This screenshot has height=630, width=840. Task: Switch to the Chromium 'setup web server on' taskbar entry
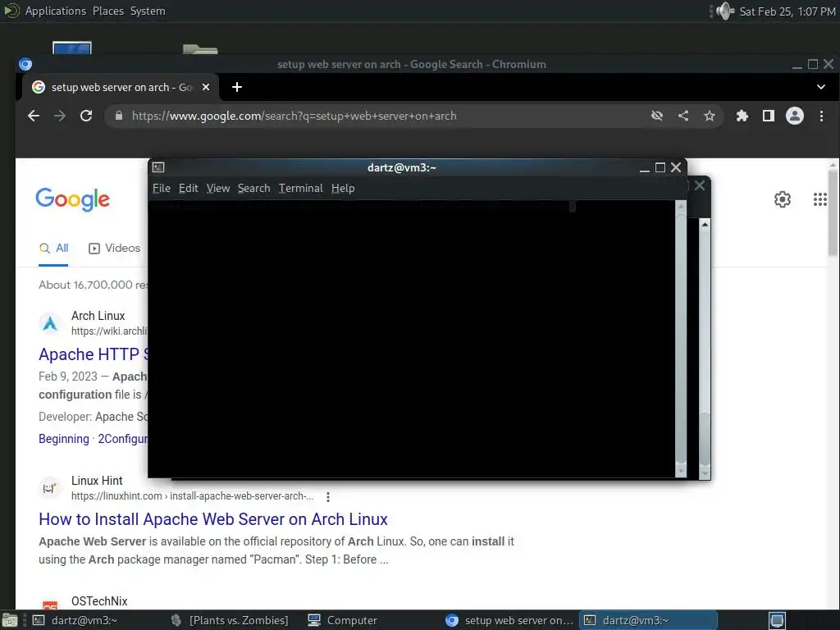(x=509, y=620)
